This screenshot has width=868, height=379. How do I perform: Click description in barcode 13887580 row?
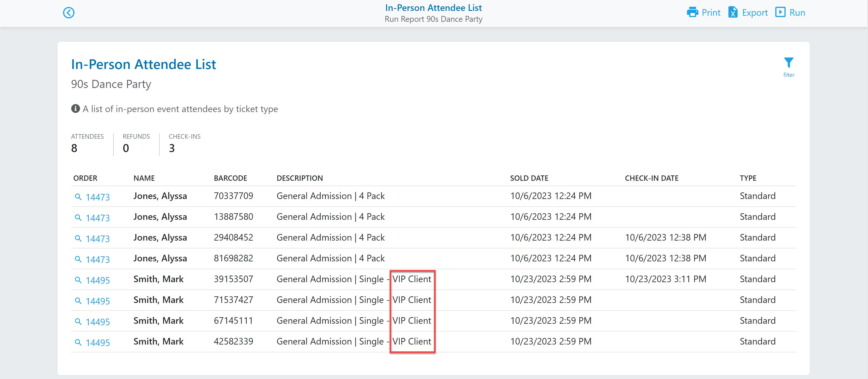coord(331,217)
